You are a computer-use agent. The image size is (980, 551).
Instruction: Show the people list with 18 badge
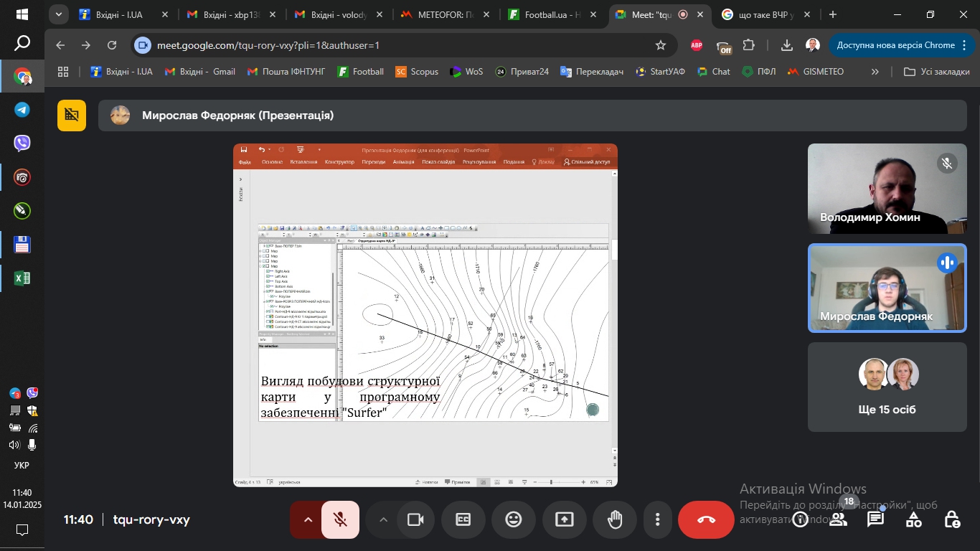838,519
